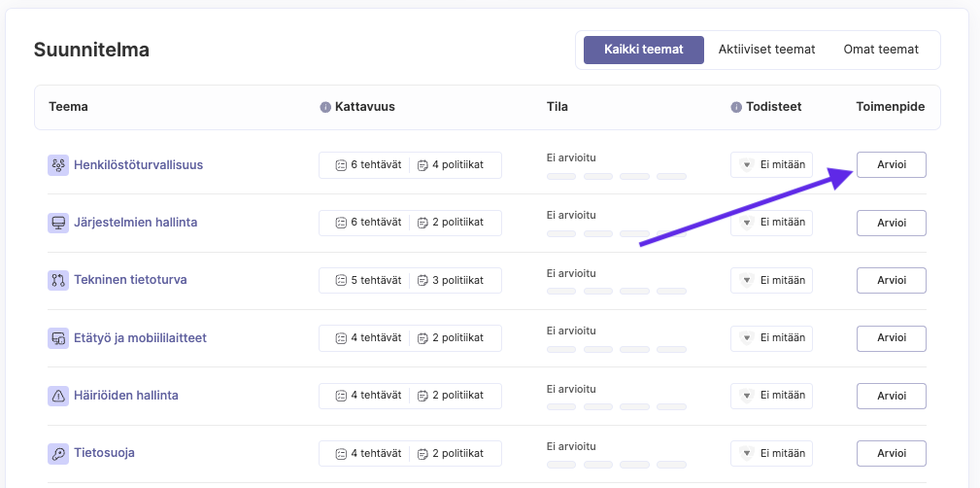Screen dimensions: 980x488
Task: Open the Tekninen tietoturva theme link
Action: (x=130, y=280)
